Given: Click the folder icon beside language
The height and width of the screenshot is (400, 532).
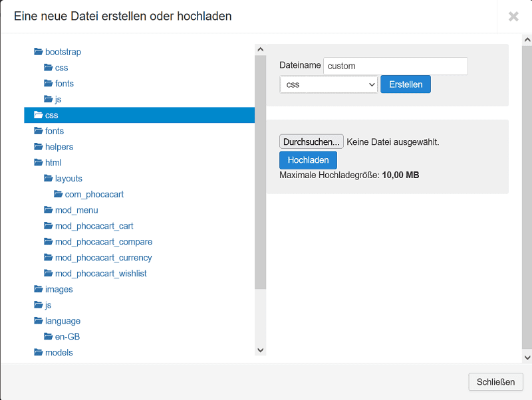Looking at the screenshot, I should (39, 321).
